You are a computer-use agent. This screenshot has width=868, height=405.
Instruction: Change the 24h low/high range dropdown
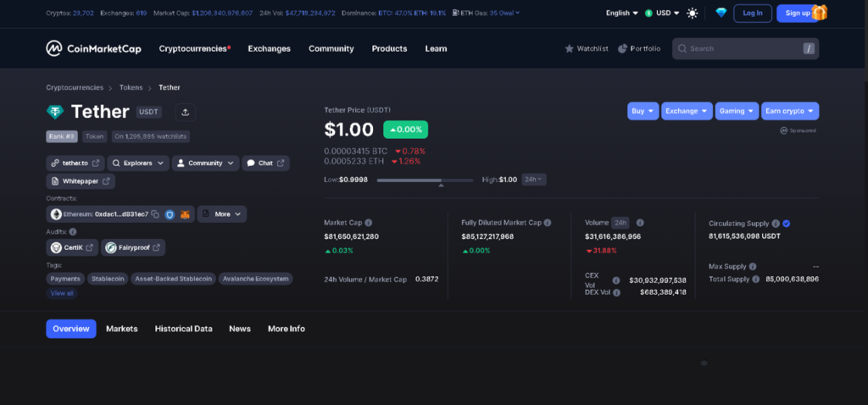point(534,180)
